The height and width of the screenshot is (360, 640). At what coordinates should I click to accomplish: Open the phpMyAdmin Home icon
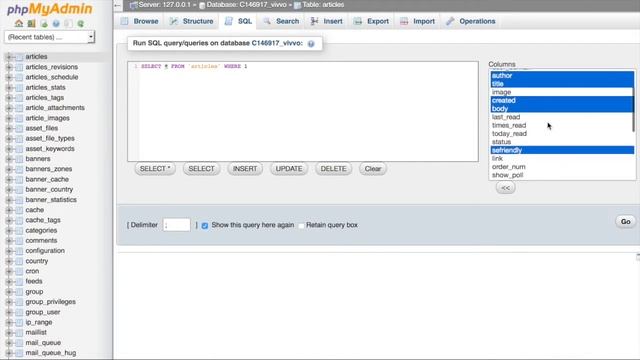[19, 24]
